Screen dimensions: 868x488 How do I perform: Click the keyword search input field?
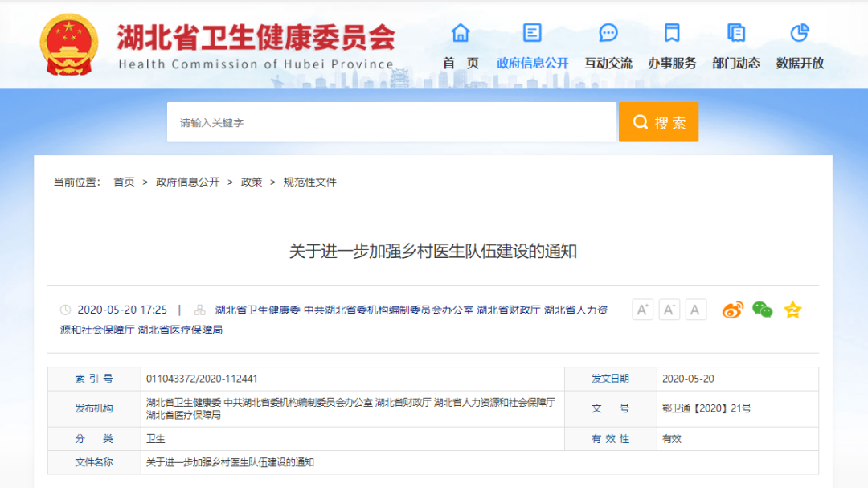tap(391, 122)
